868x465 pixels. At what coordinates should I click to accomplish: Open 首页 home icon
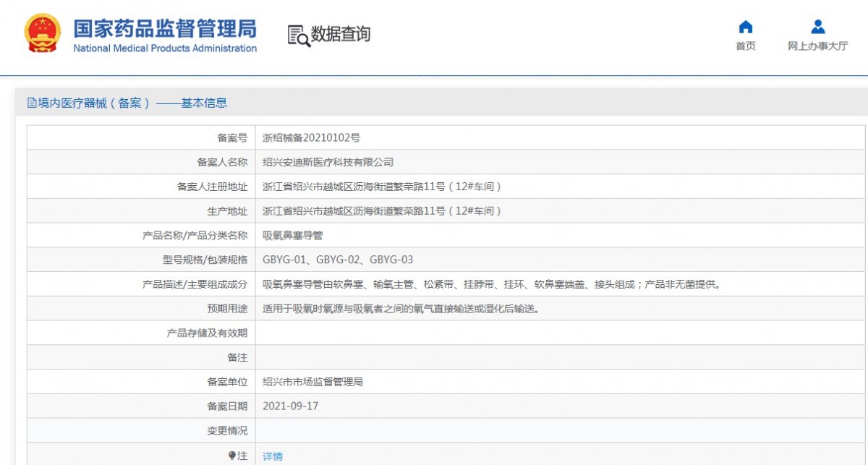(x=746, y=27)
